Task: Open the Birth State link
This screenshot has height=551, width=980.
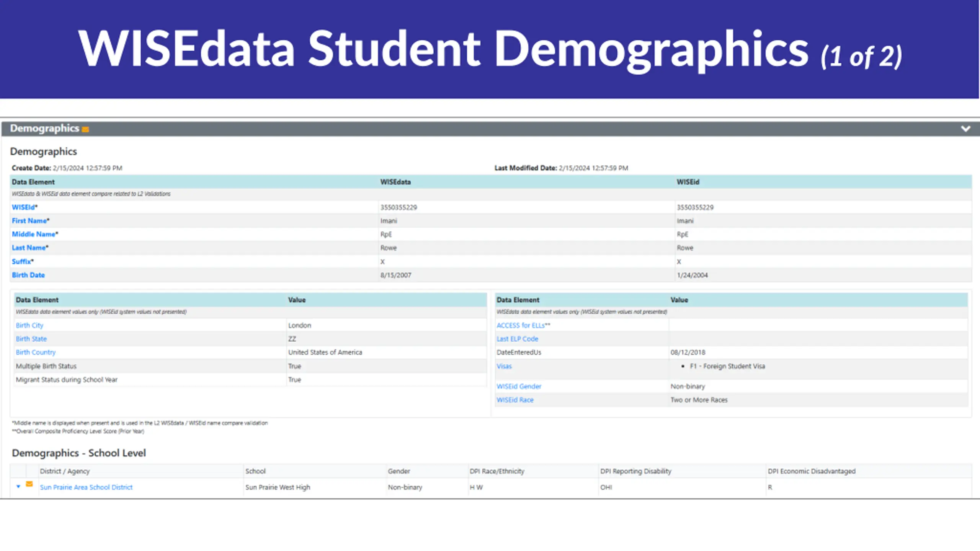Action: (x=31, y=339)
